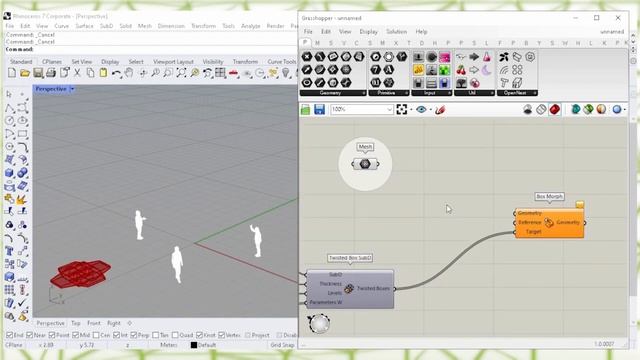Click the pink flask icon in Util panel
The width and height of the screenshot is (640, 360).
pyautogui.click(x=487, y=57)
